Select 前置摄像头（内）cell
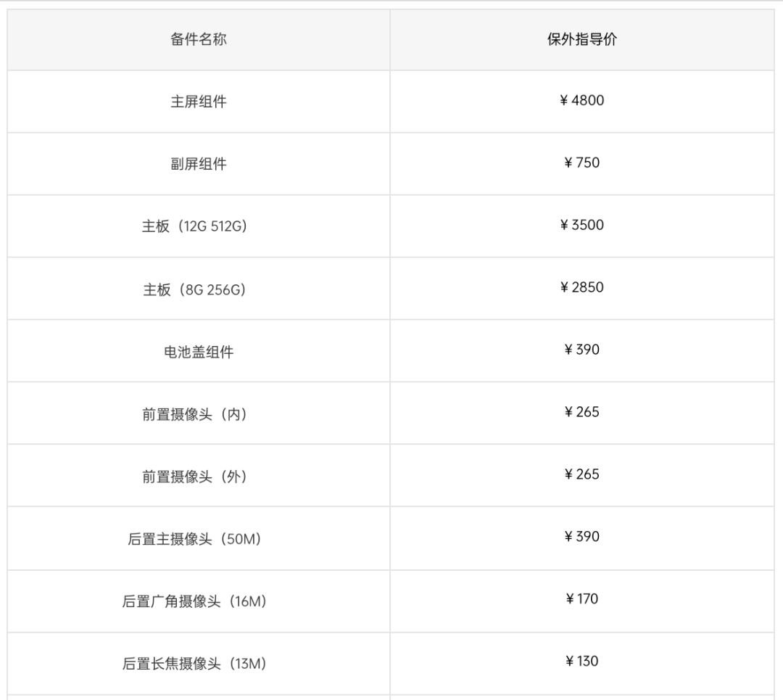This screenshot has height=700, width=783. 194,415
